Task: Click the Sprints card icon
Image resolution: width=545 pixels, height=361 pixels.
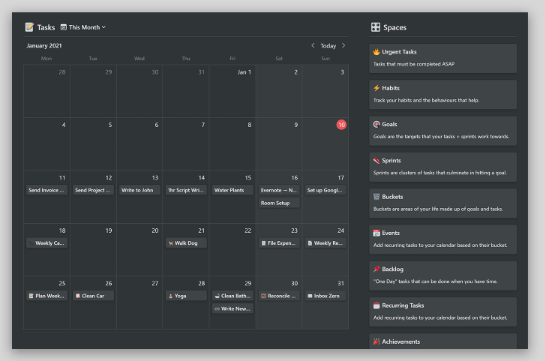Action: click(376, 161)
